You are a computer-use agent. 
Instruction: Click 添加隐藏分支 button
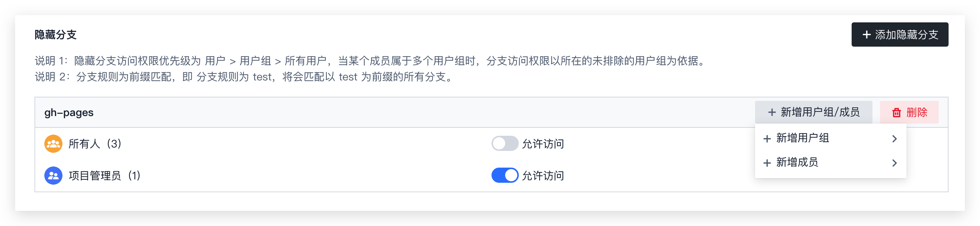[x=899, y=35]
